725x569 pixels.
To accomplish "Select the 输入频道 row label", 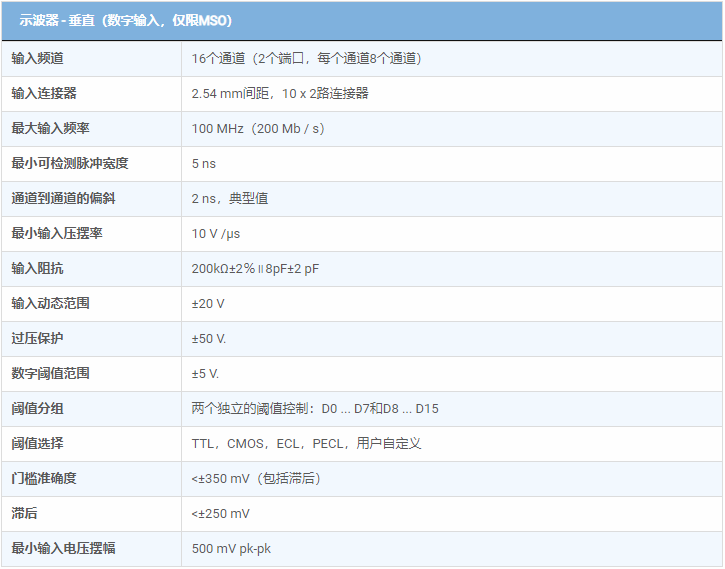I will (44, 58).
